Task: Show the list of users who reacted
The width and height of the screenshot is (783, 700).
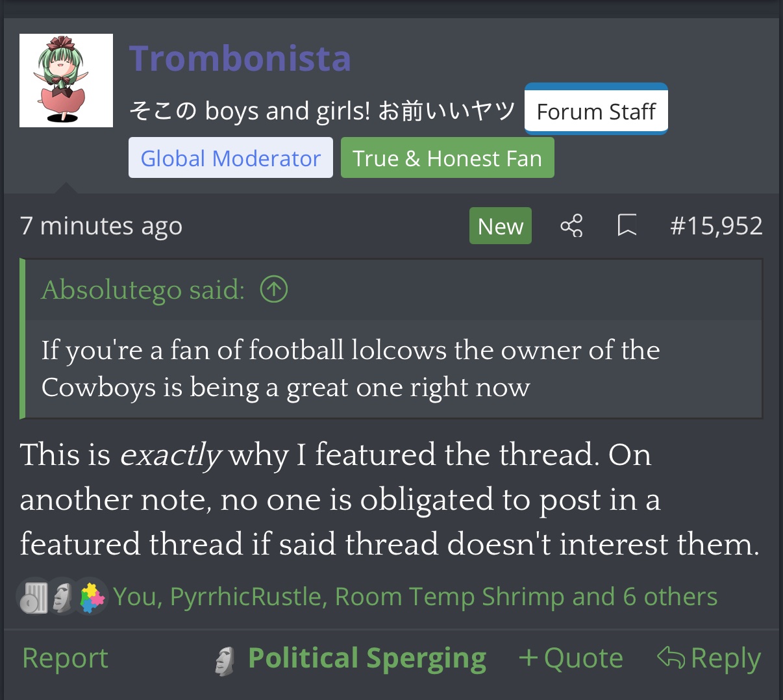Action: pyautogui.click(x=415, y=597)
